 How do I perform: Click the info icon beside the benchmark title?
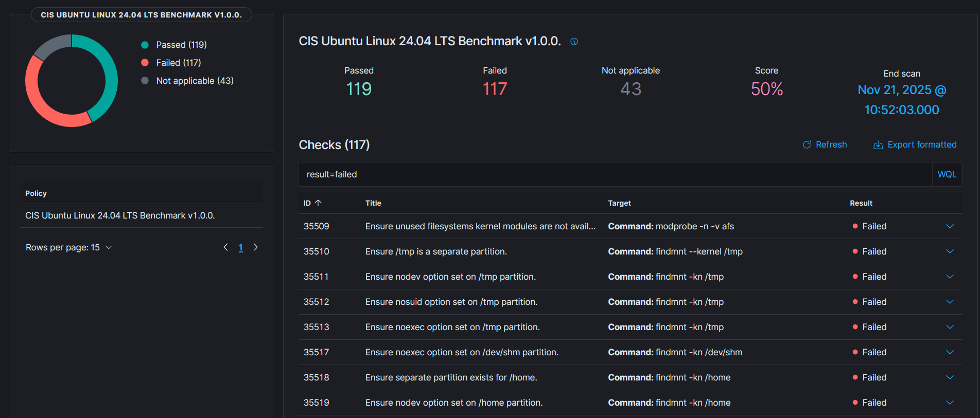pos(574,42)
